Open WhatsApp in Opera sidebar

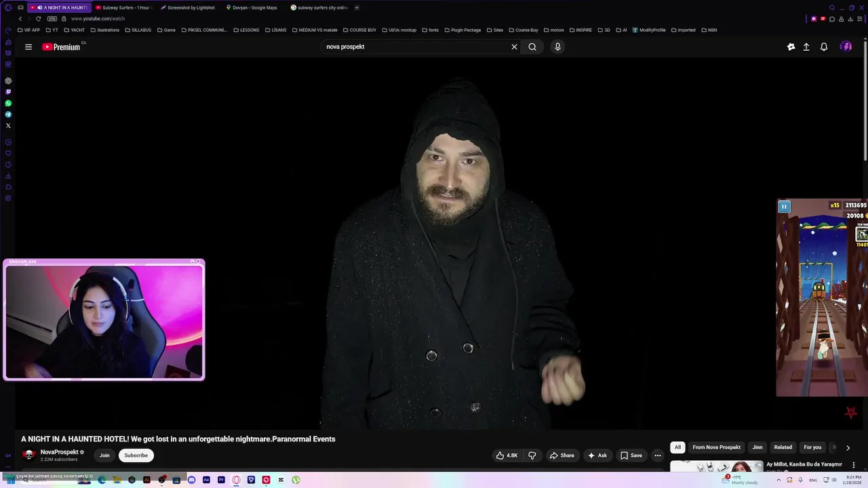[8, 103]
